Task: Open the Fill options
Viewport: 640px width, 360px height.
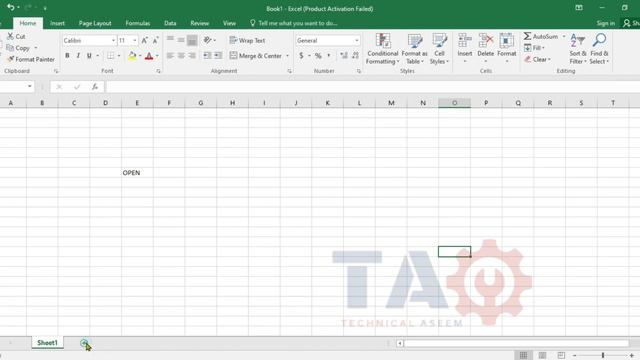Action: click(534, 48)
